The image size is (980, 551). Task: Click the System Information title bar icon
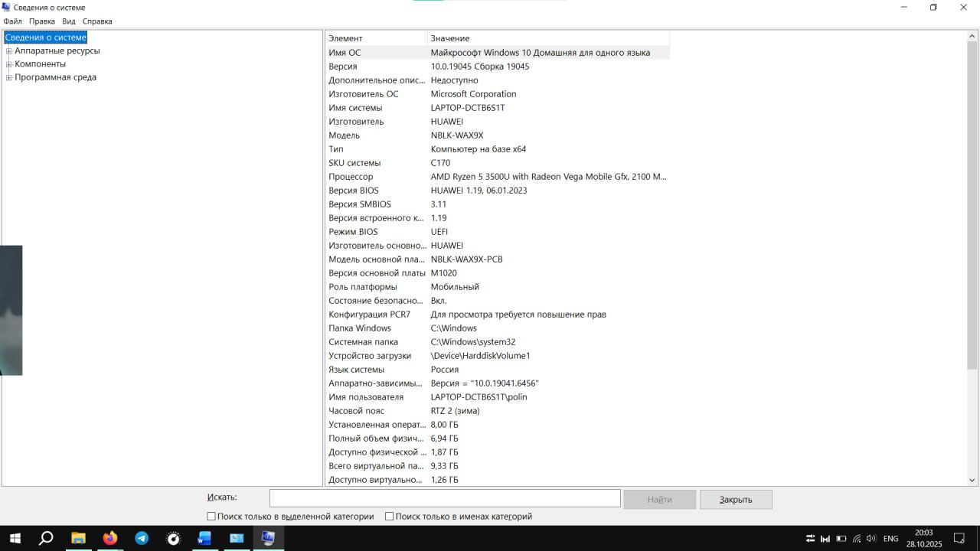click(6, 7)
